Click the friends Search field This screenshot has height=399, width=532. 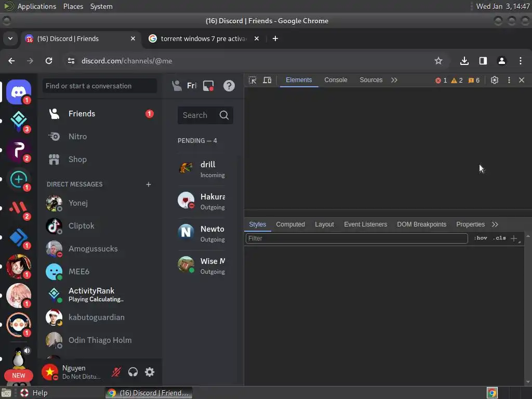click(x=205, y=115)
